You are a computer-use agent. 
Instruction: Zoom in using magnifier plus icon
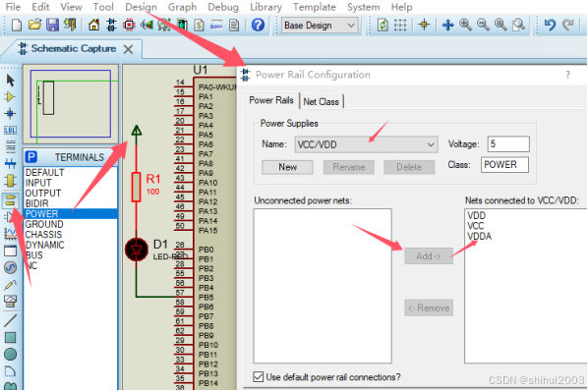coord(465,26)
